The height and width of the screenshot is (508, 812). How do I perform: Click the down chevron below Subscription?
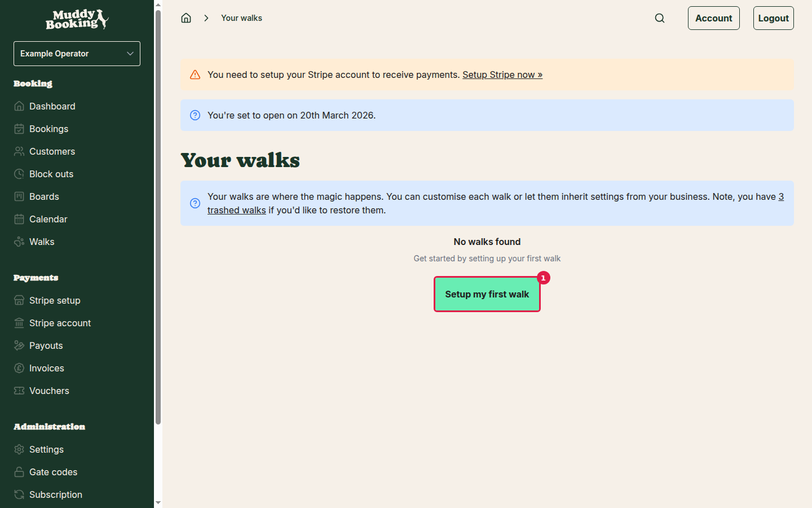click(158, 502)
